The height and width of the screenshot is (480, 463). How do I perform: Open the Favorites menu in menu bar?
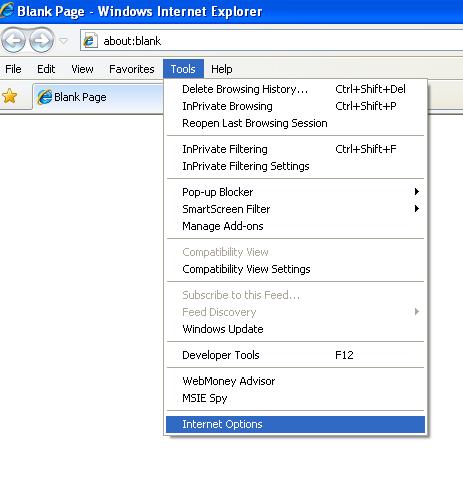(132, 69)
